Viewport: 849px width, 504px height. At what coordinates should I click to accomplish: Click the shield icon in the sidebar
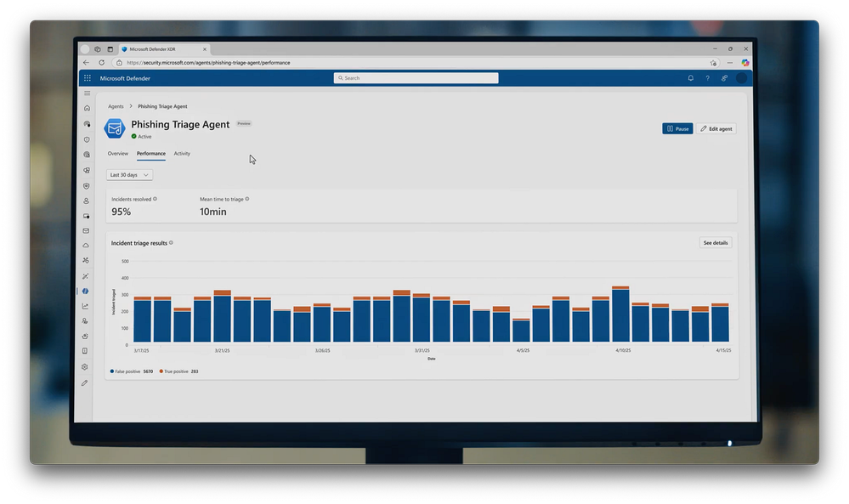click(x=86, y=185)
